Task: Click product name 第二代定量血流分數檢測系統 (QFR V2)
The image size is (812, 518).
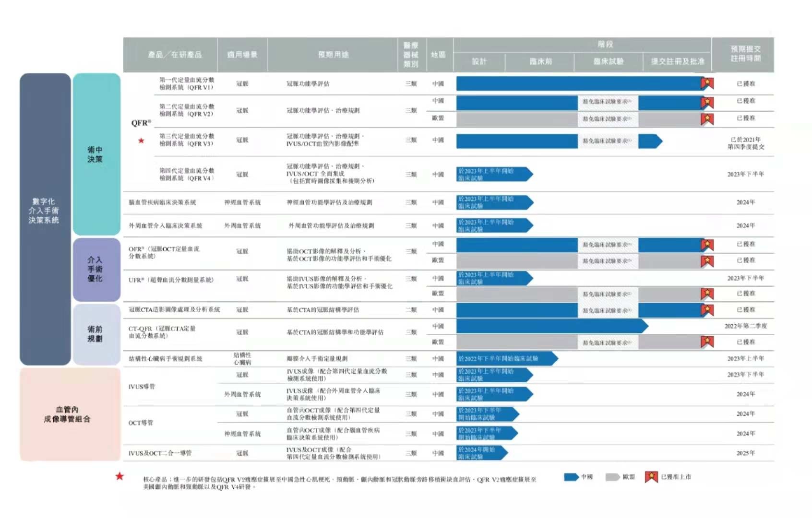Action: pos(187,110)
